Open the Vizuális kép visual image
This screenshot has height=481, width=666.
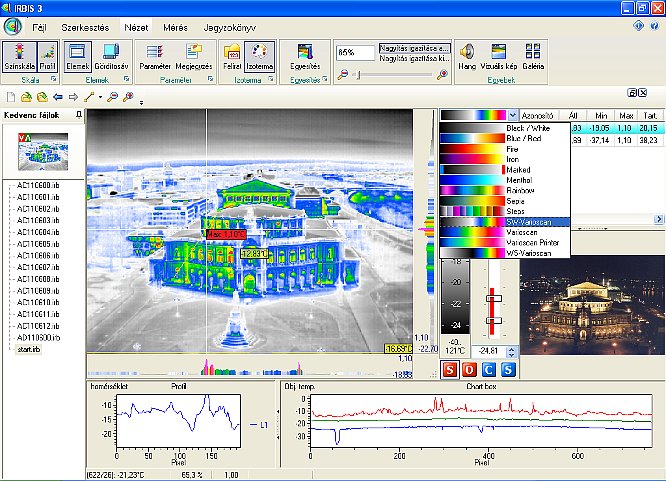click(x=498, y=57)
